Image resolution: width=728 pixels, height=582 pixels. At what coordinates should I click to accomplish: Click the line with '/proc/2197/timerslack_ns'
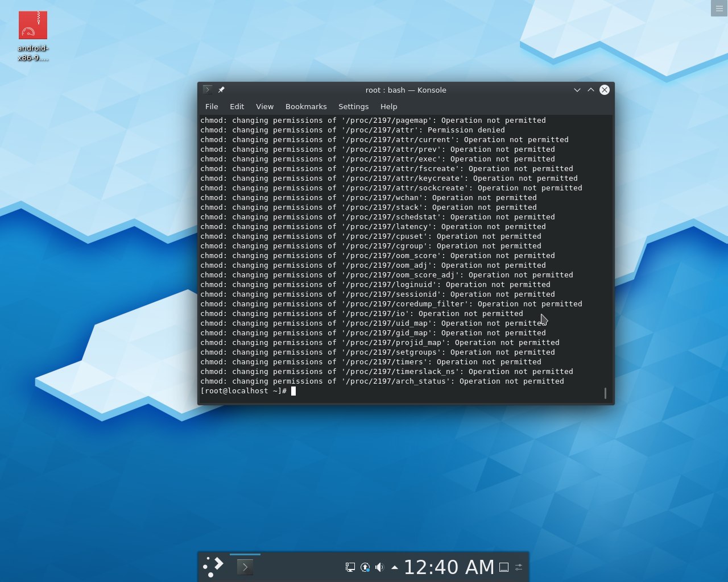pyautogui.click(x=387, y=372)
